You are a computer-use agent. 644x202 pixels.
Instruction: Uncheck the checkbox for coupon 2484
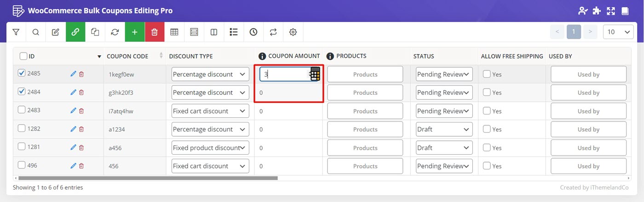(x=21, y=91)
